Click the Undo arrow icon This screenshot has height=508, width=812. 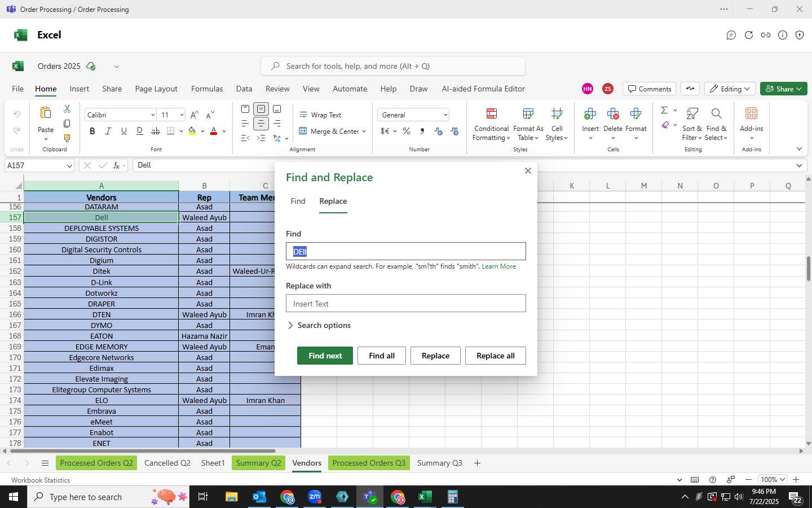coord(17,115)
